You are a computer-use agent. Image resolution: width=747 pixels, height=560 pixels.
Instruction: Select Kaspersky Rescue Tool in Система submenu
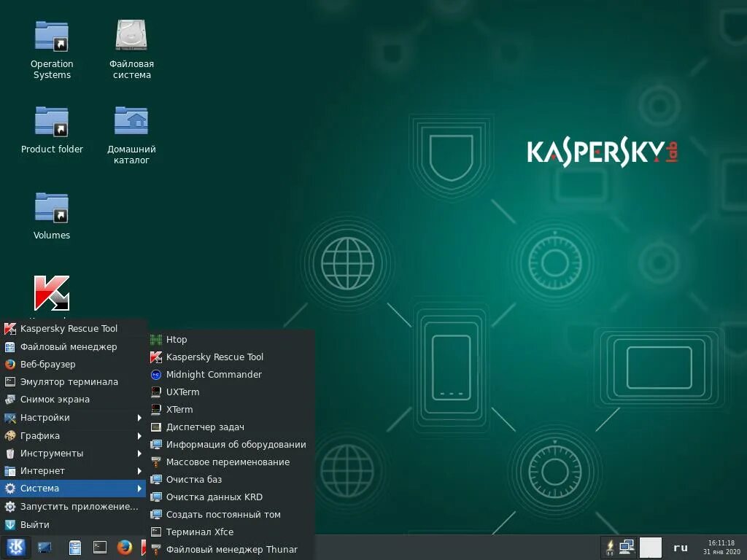click(231, 357)
